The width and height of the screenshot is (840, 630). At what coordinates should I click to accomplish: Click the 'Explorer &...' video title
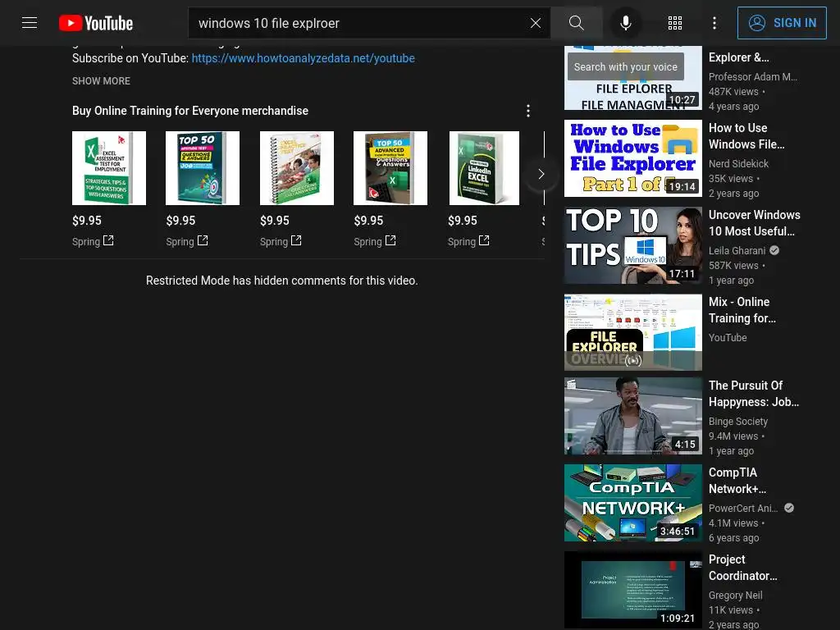(738, 57)
